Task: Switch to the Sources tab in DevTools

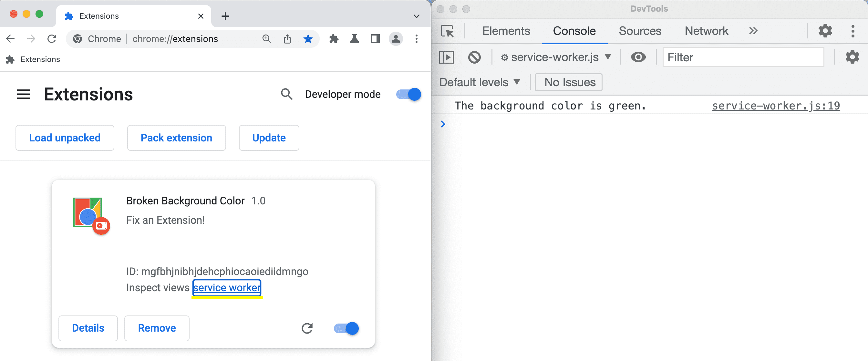Action: coord(639,30)
